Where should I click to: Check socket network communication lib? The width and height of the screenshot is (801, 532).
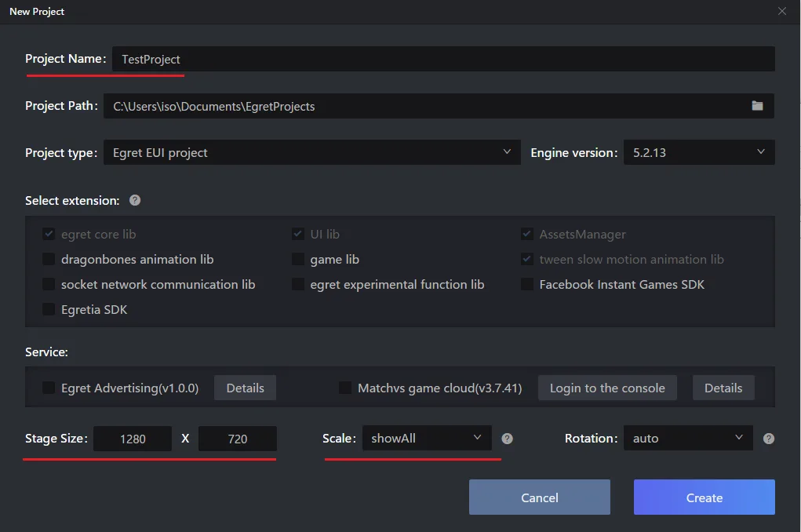[x=49, y=284]
